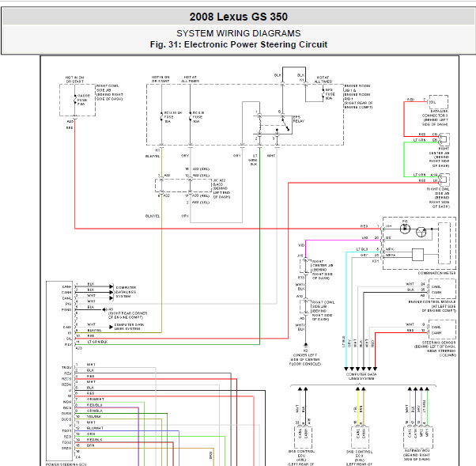Click the "ENGINE CONTROL MODULE" label

432,301
